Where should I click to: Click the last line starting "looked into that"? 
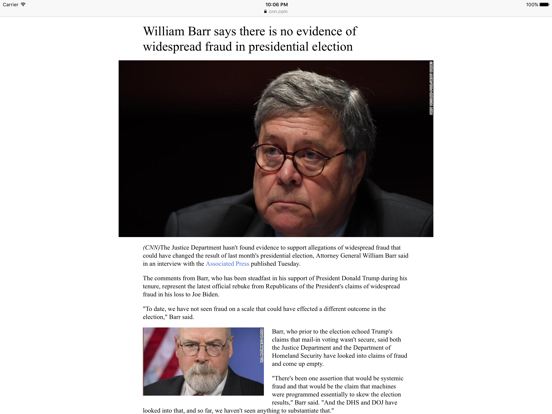point(238,410)
